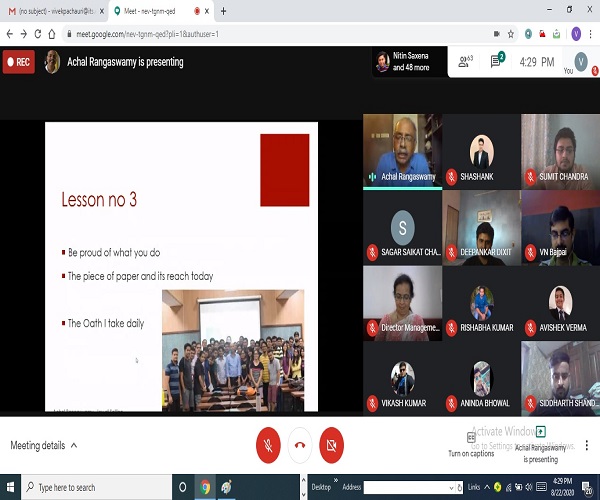Toggle the microphone mute button
600x500 pixels.
pyautogui.click(x=268, y=445)
